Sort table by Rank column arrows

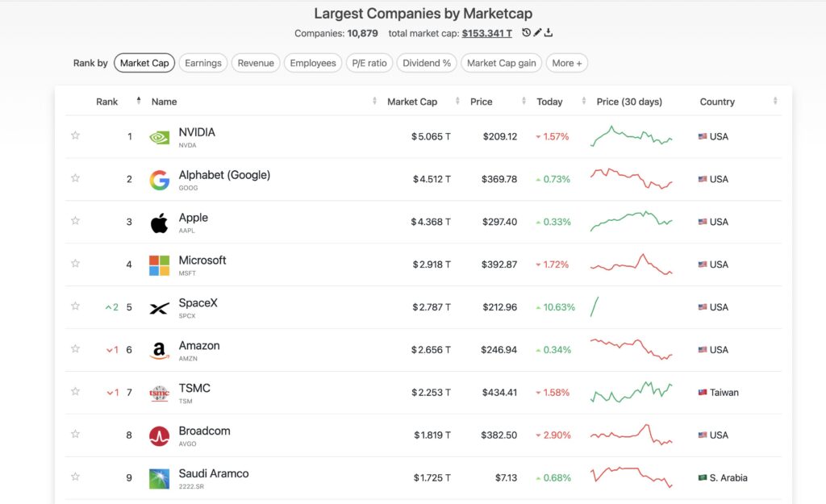tap(139, 101)
